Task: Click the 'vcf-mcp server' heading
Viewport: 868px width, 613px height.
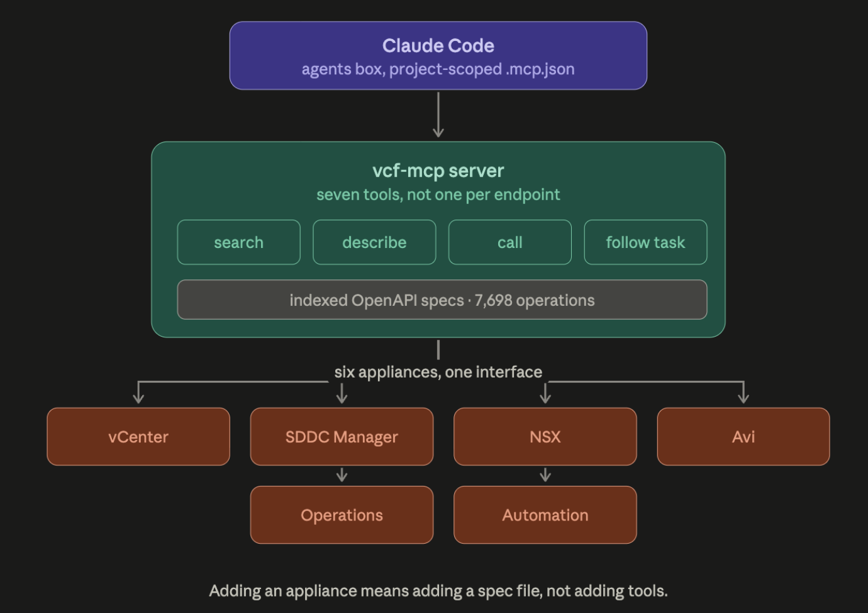Action: coord(438,171)
